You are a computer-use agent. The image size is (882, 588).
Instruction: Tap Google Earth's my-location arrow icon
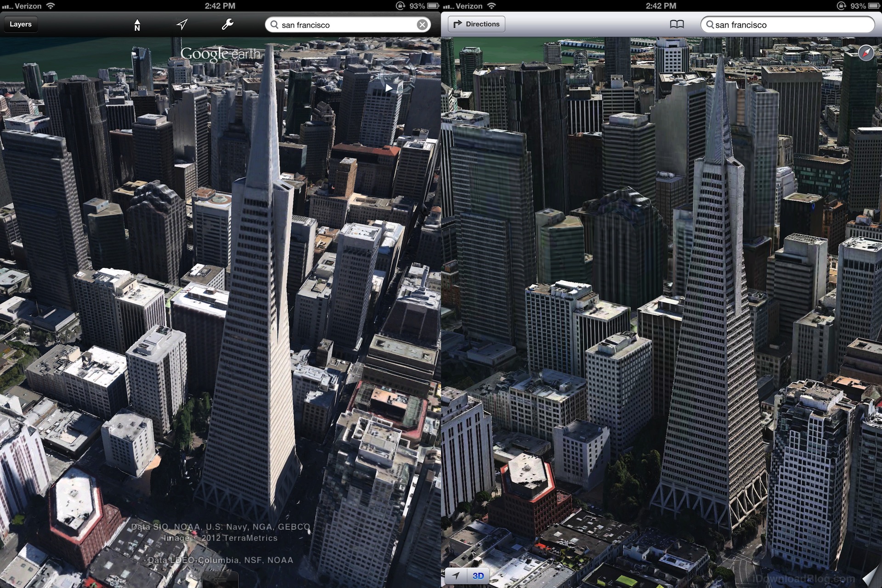pyautogui.click(x=182, y=24)
